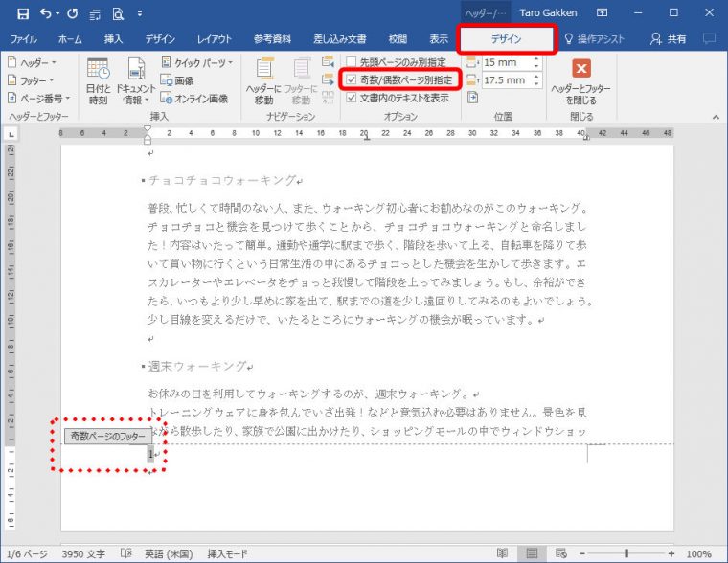
Task: Click zoom out minus button
Action: point(582,553)
